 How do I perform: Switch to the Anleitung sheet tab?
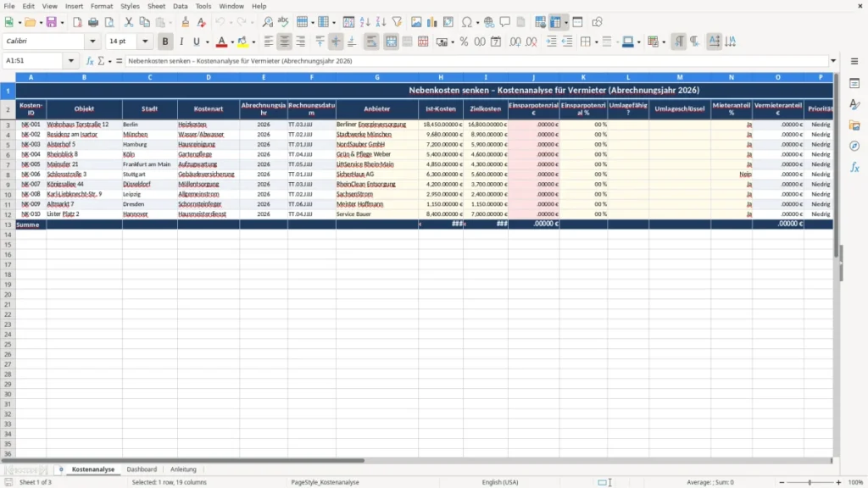(183, 469)
